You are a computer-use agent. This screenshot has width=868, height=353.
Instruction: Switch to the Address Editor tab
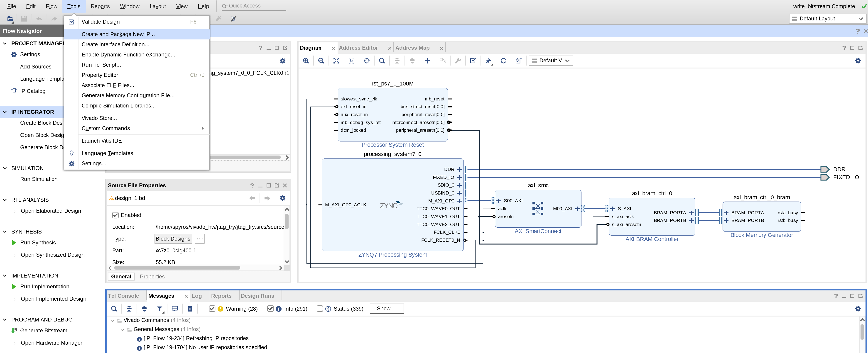(358, 47)
